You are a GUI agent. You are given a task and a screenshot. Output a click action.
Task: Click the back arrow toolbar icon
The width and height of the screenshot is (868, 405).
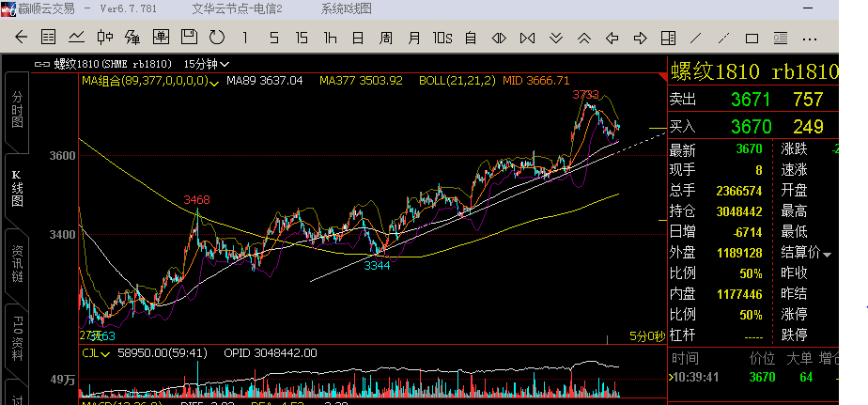coord(21,38)
